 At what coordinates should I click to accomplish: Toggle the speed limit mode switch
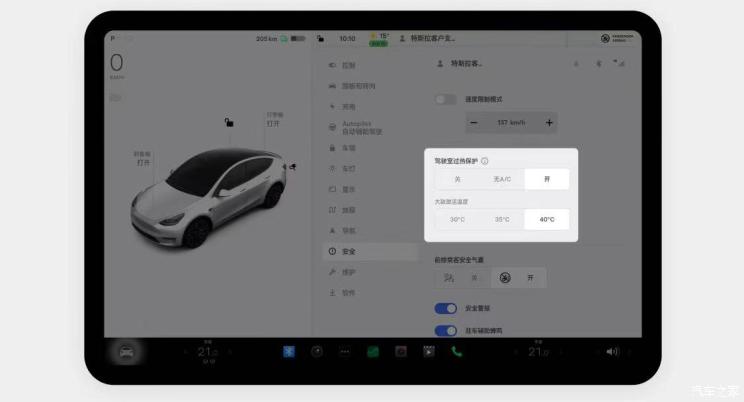tap(446, 99)
